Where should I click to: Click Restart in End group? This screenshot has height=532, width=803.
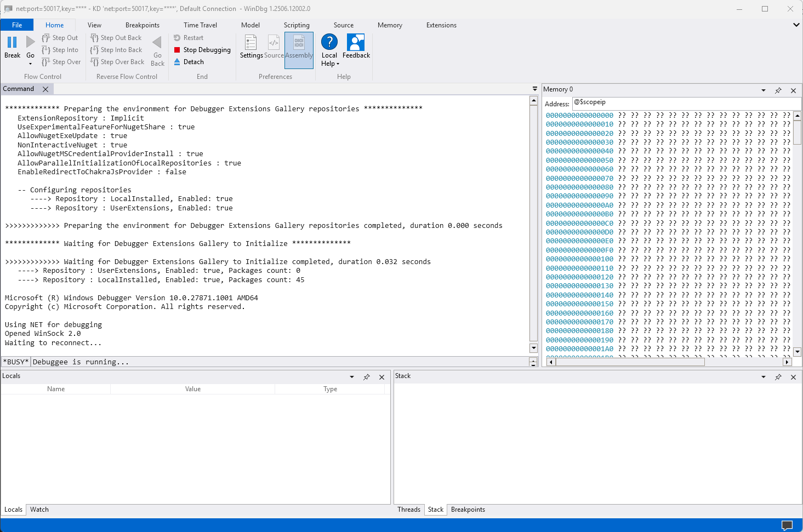tap(188, 38)
